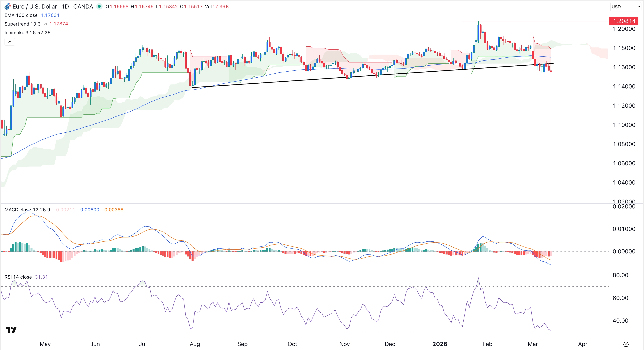This screenshot has height=350, width=644.
Task: Open the USD currency dropdown
Action: [625, 7]
